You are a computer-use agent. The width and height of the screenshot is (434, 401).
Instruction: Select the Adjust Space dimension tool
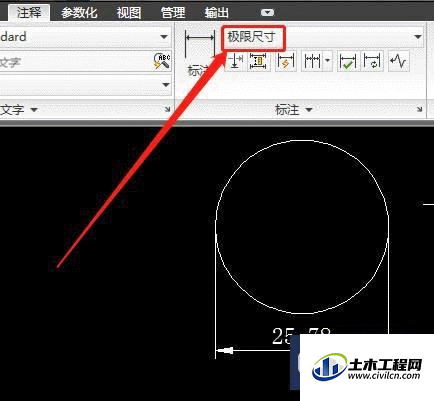258,61
